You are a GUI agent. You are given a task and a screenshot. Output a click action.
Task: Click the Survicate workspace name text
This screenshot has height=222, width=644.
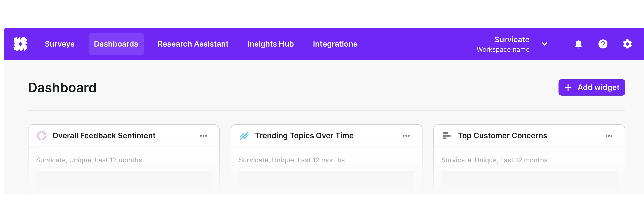512,40
